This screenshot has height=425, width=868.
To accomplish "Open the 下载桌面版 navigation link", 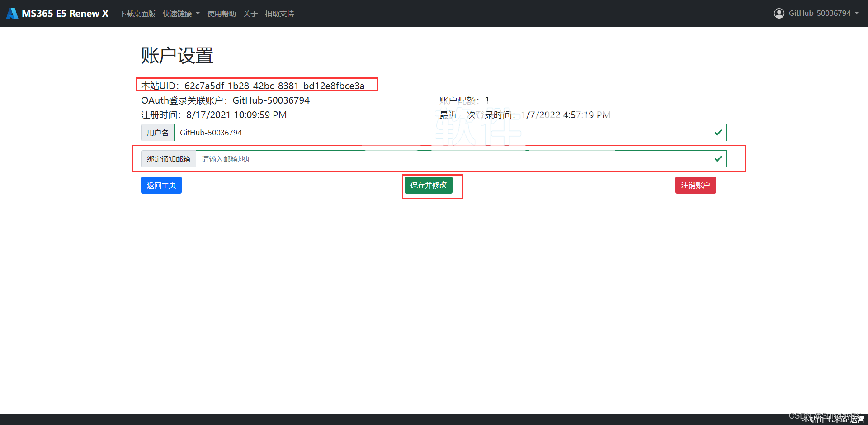I will [137, 14].
